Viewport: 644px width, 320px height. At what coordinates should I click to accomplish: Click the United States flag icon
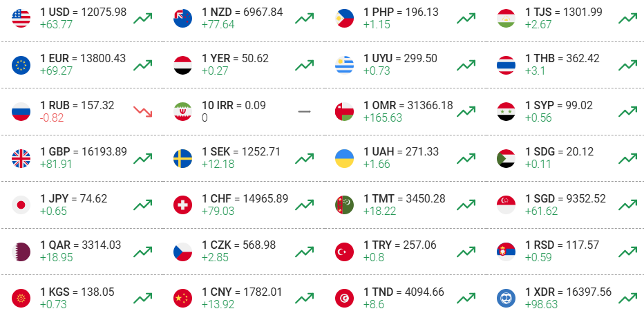[21, 18]
